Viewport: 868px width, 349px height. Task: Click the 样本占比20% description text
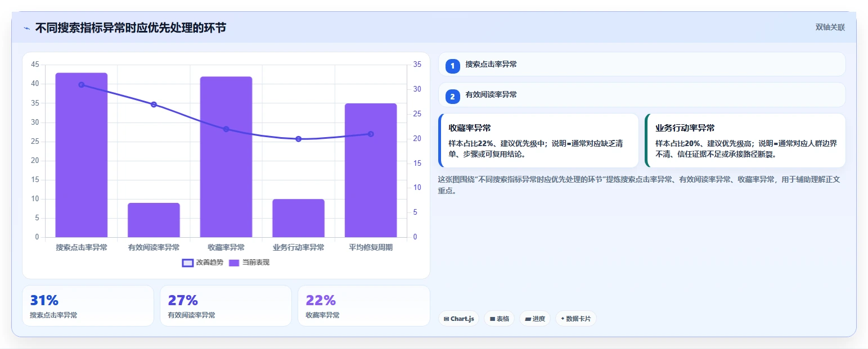746,148
